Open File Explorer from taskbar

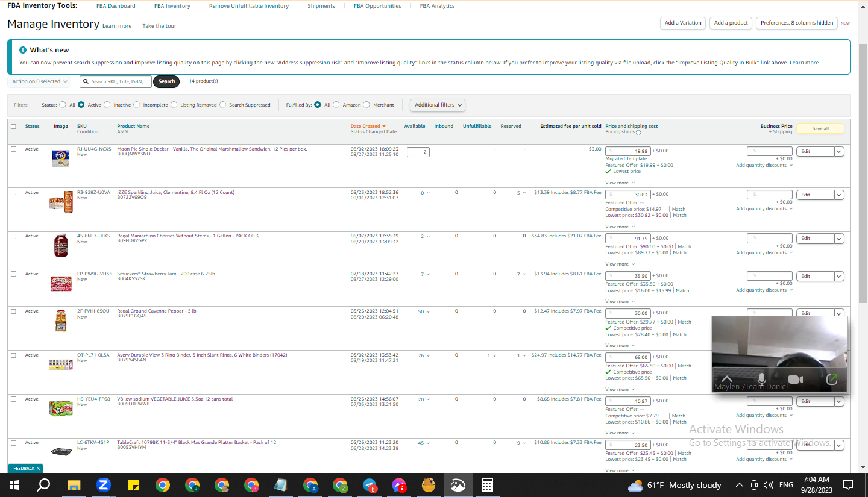pyautogui.click(x=74, y=485)
